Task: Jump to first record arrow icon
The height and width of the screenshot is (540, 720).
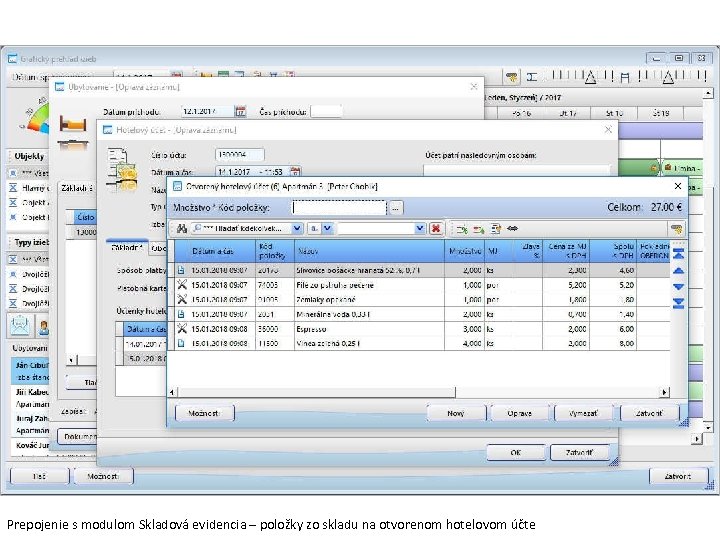Action: click(679, 254)
